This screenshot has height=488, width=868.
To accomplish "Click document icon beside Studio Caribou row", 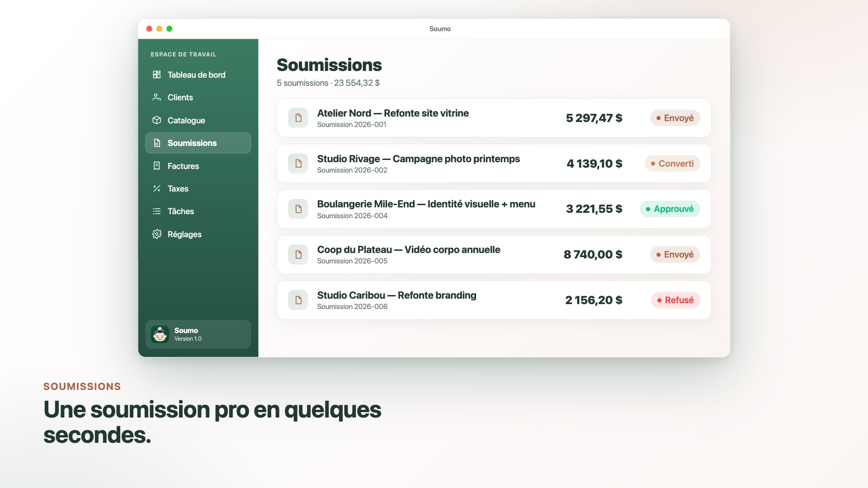I will [298, 300].
